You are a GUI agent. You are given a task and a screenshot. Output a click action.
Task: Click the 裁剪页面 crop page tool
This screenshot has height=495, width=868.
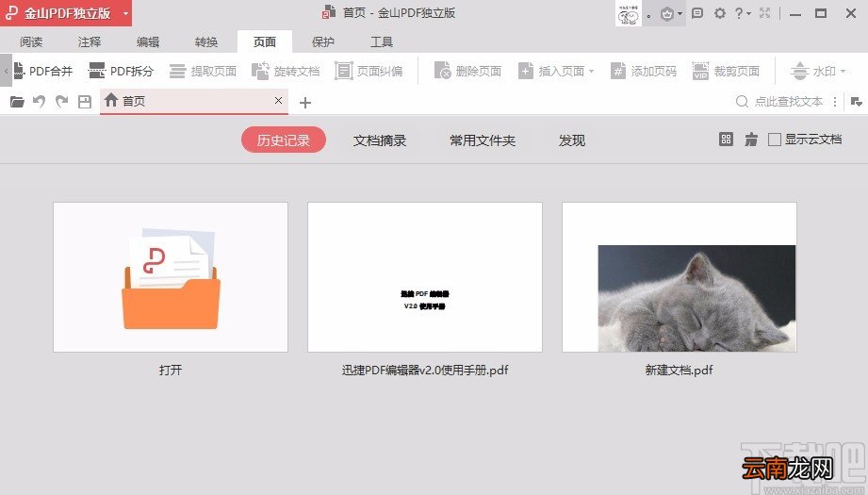pyautogui.click(x=726, y=71)
